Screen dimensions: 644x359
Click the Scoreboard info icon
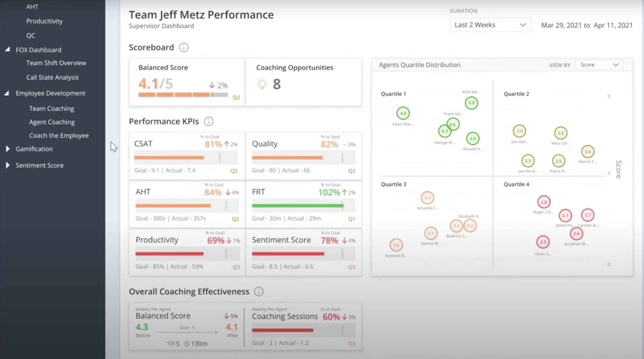pos(184,48)
